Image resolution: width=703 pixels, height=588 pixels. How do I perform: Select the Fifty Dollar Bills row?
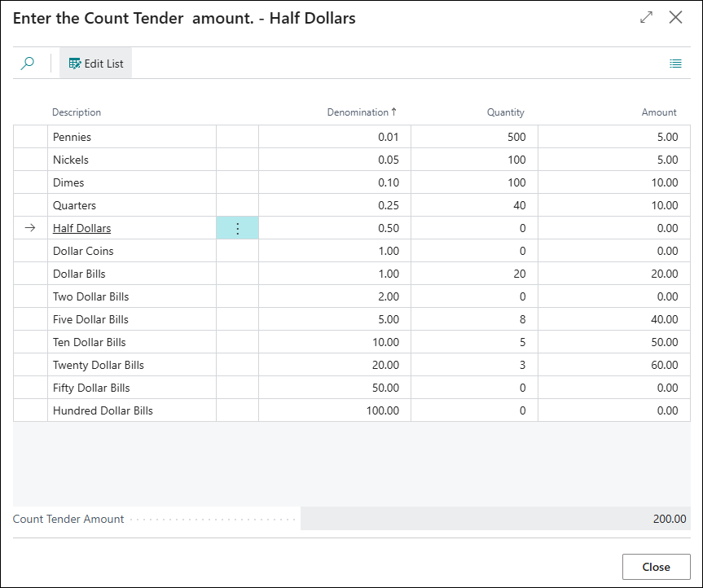[x=352, y=388]
